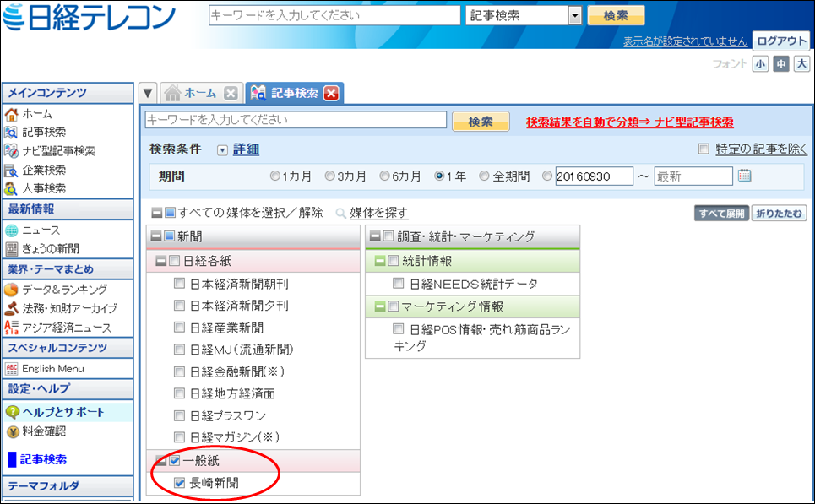Select the 全期間 period radio button
This screenshot has width=815, height=504.
click(x=484, y=176)
